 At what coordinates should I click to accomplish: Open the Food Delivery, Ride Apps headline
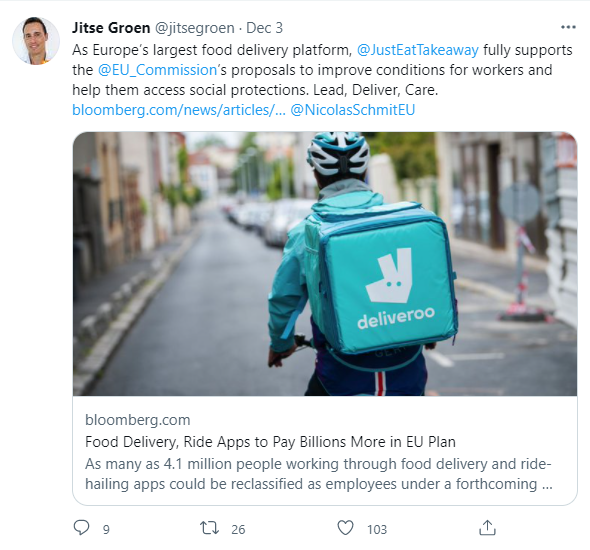[270, 442]
